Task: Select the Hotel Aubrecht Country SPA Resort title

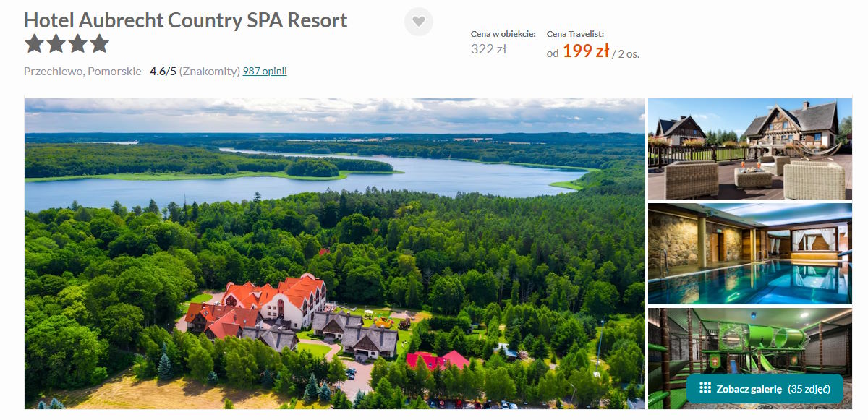Action: [186, 20]
